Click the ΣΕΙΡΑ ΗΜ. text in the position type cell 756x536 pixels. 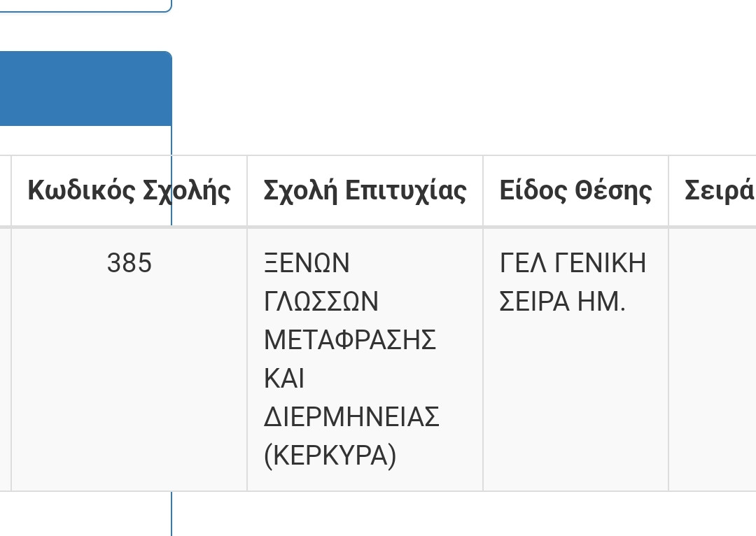[562, 302]
